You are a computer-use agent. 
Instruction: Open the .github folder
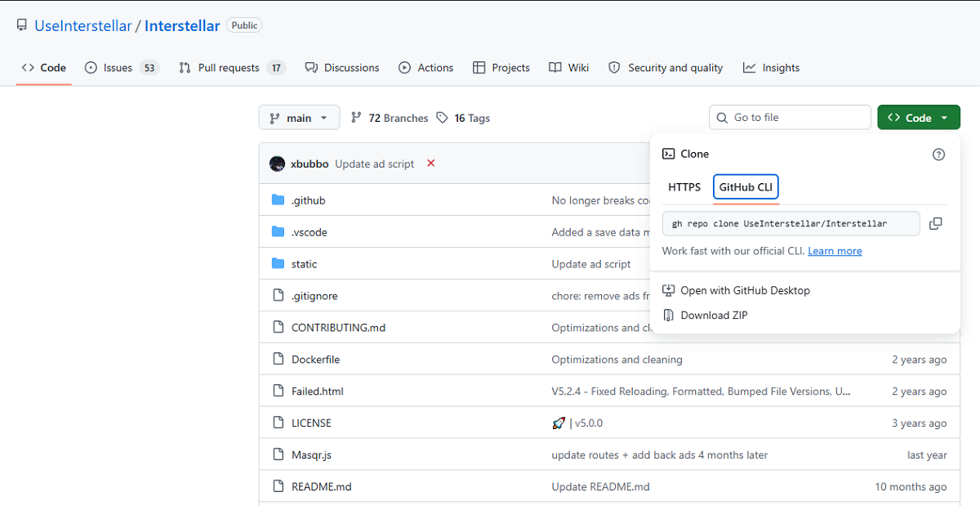pos(308,200)
